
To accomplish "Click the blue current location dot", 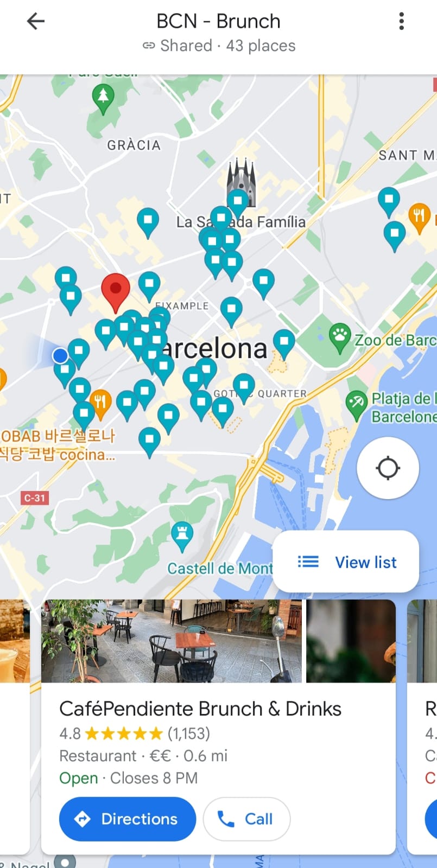I will click(60, 356).
